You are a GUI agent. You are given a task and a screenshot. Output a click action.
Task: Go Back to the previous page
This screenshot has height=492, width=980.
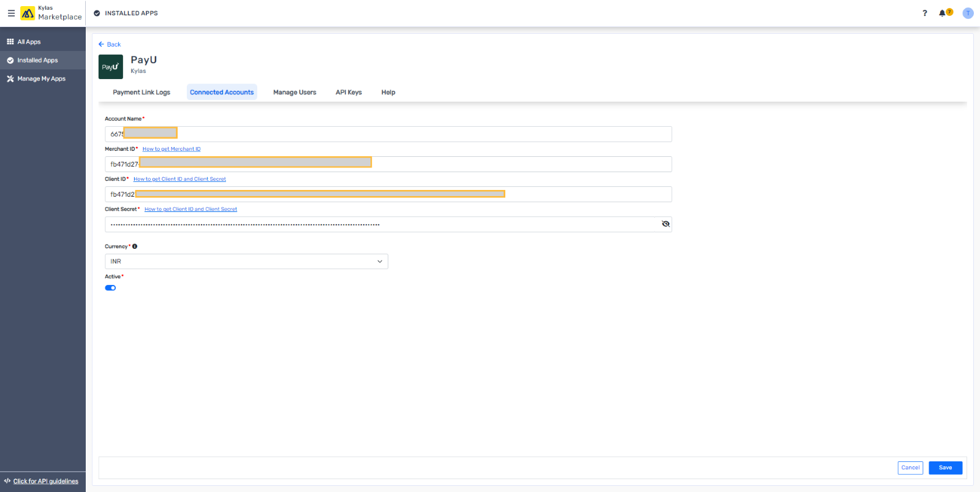[110, 44]
